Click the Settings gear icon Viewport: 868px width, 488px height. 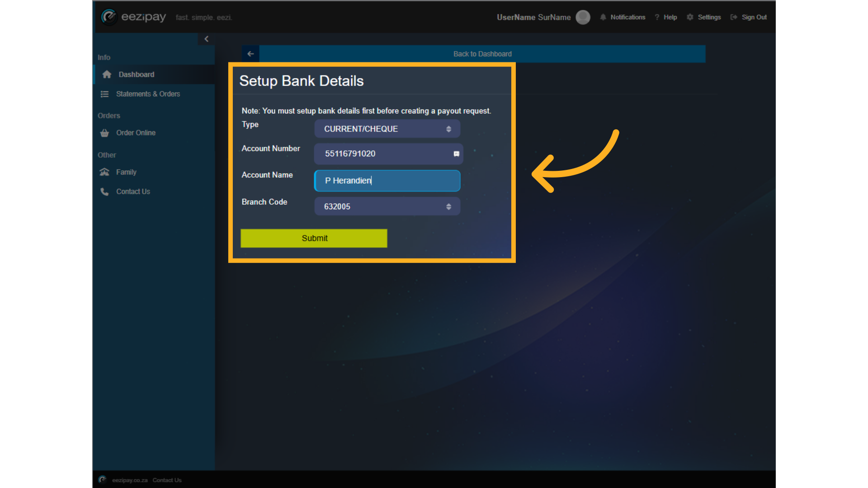[690, 17]
